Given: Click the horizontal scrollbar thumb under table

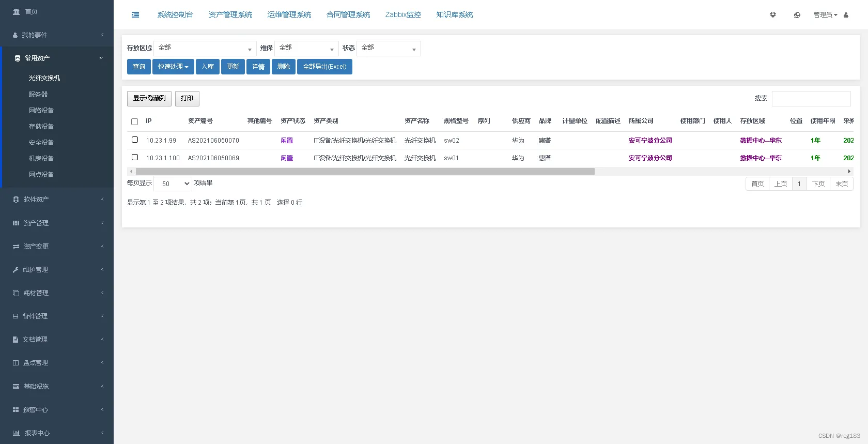Looking at the screenshot, I should pos(365,171).
